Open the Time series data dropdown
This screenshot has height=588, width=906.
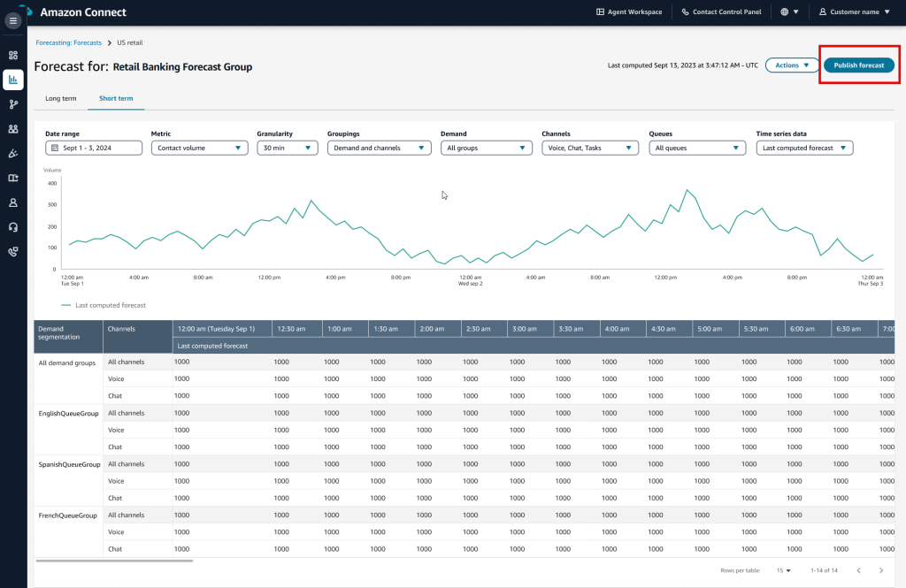804,149
